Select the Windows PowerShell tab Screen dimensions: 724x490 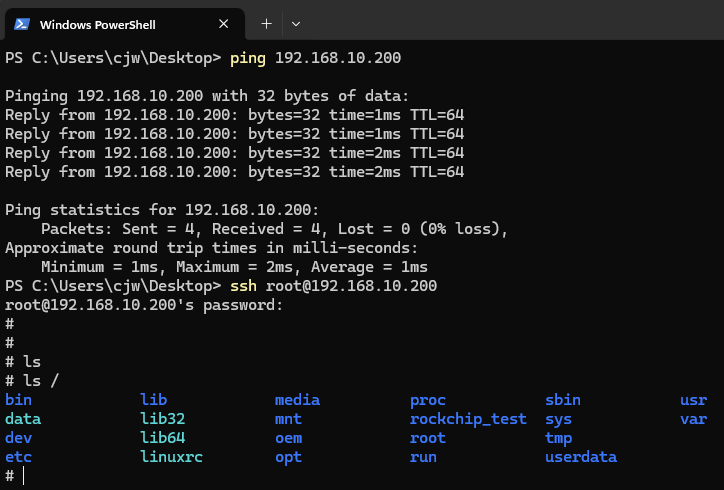coord(97,23)
